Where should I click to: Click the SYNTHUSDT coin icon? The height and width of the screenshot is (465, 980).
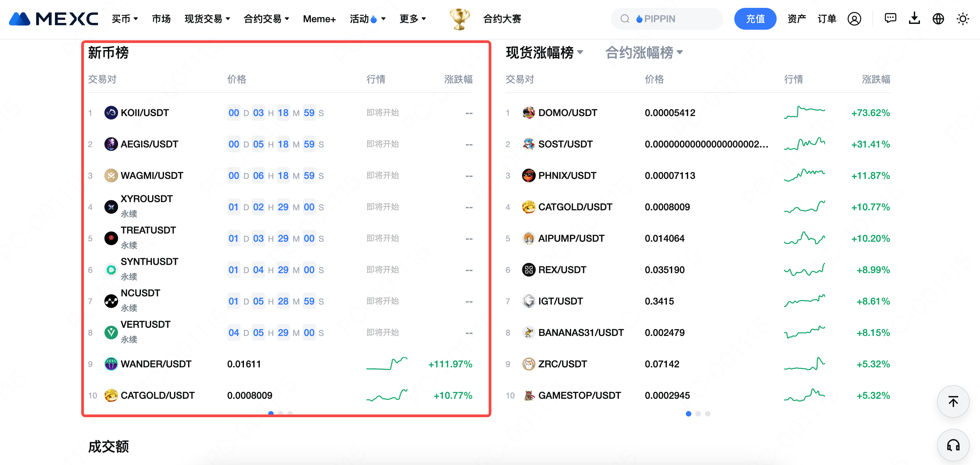click(111, 270)
